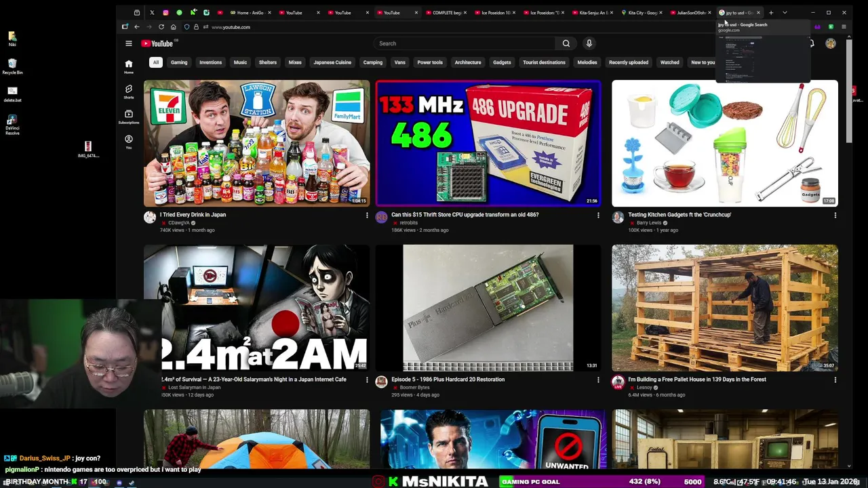Select the Power tools filter chip
868x488 pixels.
[x=430, y=62]
